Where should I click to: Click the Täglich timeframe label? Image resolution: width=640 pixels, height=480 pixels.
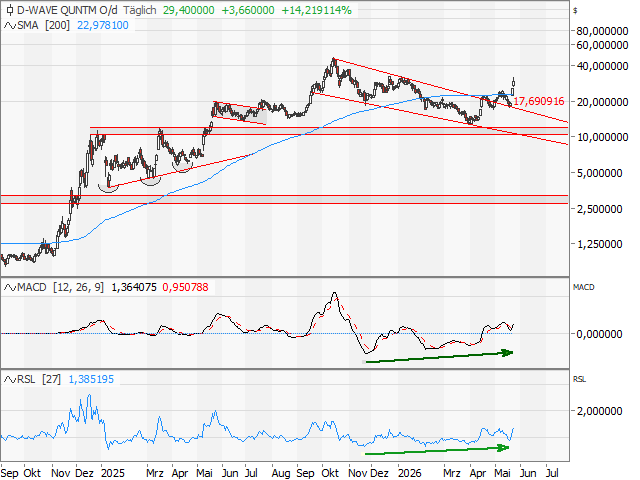pos(140,10)
